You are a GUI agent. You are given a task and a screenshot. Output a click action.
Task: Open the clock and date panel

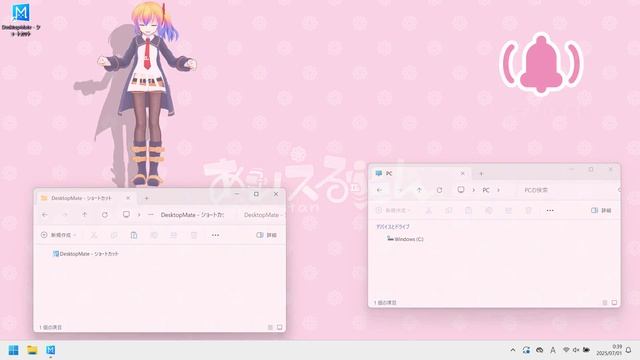pos(609,350)
